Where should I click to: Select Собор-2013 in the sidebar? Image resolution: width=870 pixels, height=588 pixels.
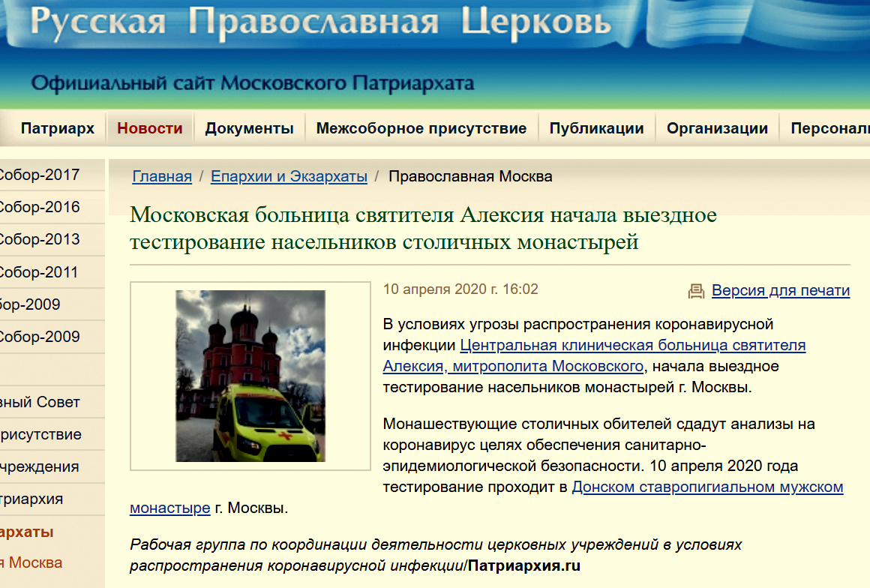tap(40, 239)
